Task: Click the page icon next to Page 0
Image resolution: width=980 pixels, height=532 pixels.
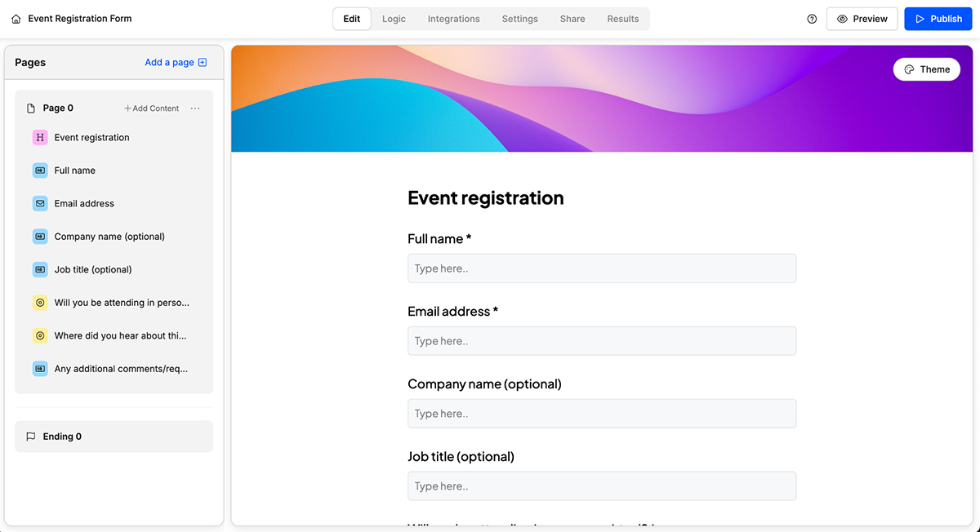Action: tap(31, 107)
